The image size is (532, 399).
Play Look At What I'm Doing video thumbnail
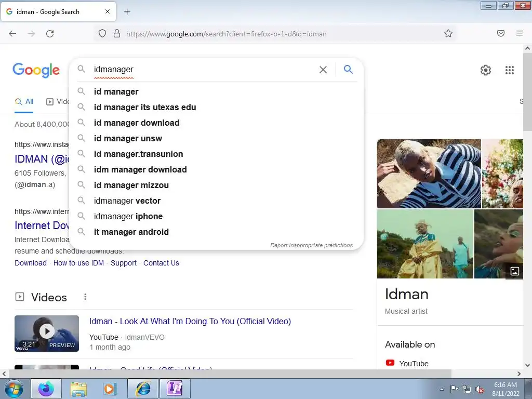[x=47, y=333]
